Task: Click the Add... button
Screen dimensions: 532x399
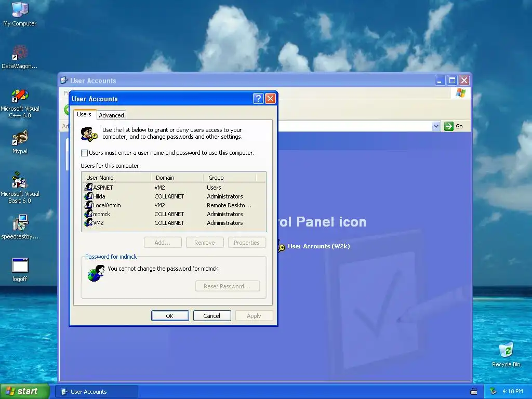Action: 163,243
